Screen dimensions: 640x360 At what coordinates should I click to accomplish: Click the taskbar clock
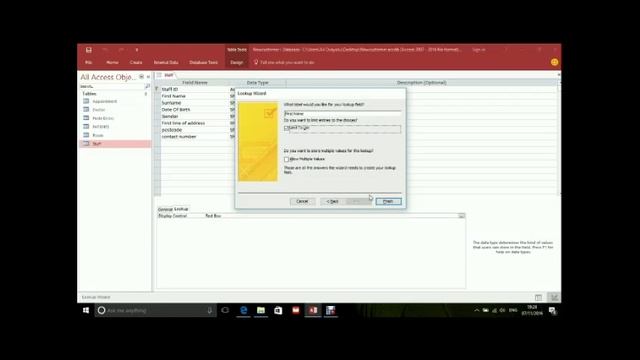click(x=532, y=310)
